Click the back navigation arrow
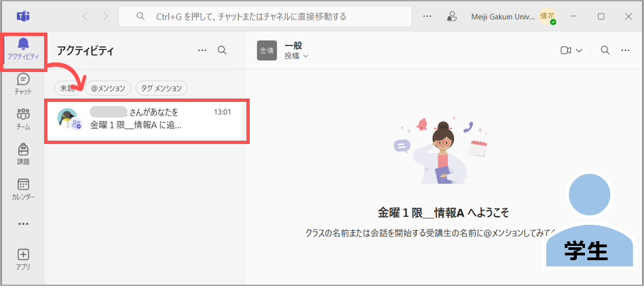This screenshot has height=288, width=644. [85, 16]
